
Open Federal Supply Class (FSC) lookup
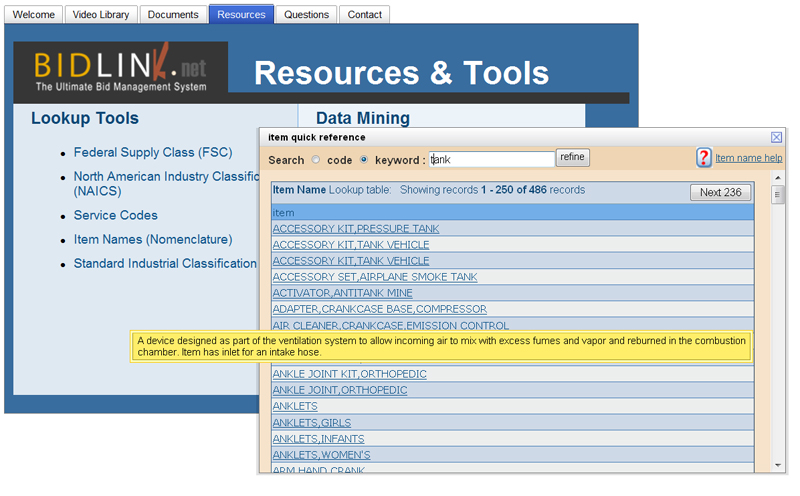153,153
